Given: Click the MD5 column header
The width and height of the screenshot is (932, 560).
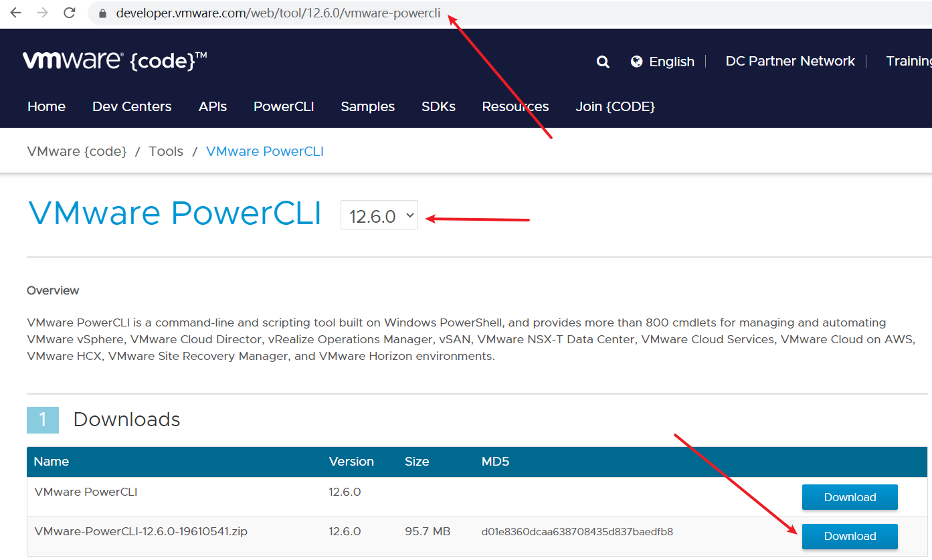Looking at the screenshot, I should point(495,462).
